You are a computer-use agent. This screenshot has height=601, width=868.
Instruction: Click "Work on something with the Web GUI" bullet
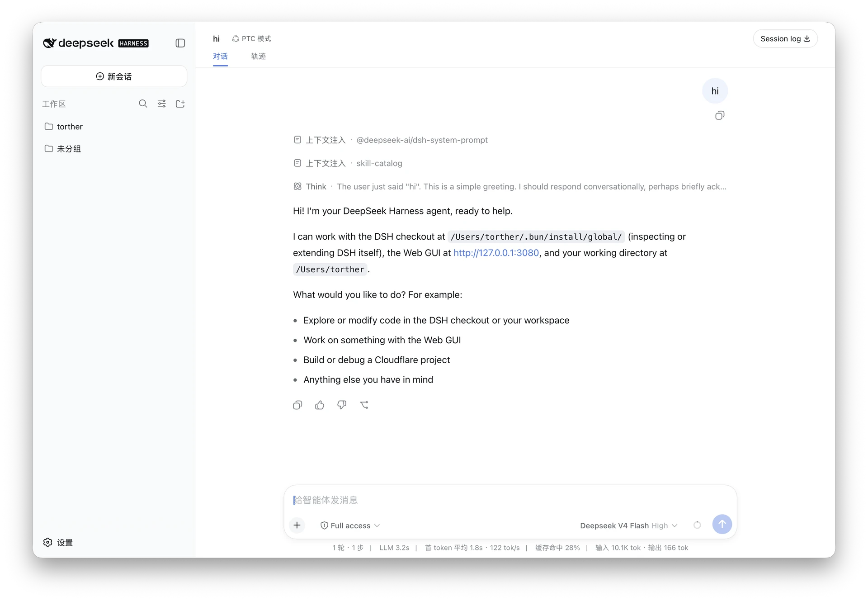[x=382, y=340]
